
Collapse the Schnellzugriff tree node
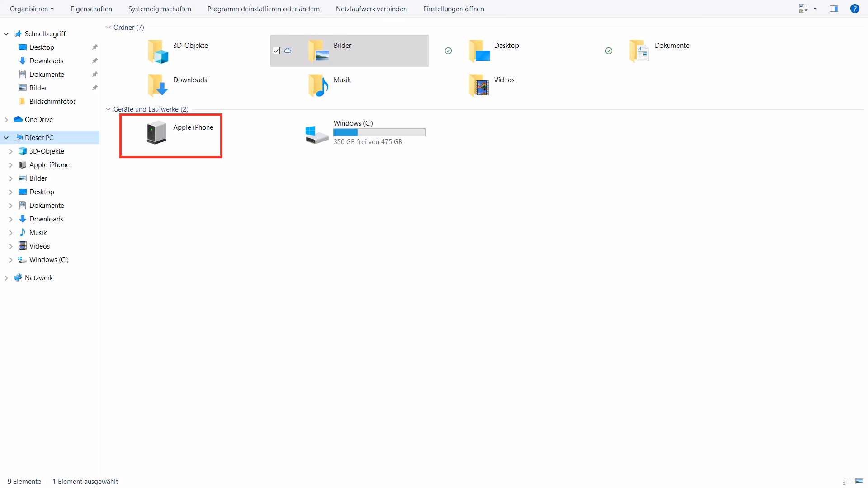(6, 34)
